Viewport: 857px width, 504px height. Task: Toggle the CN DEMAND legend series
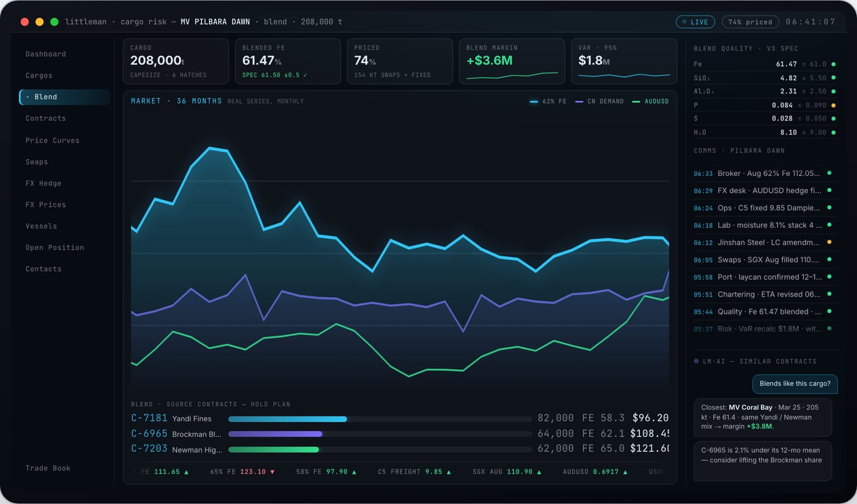pos(600,102)
